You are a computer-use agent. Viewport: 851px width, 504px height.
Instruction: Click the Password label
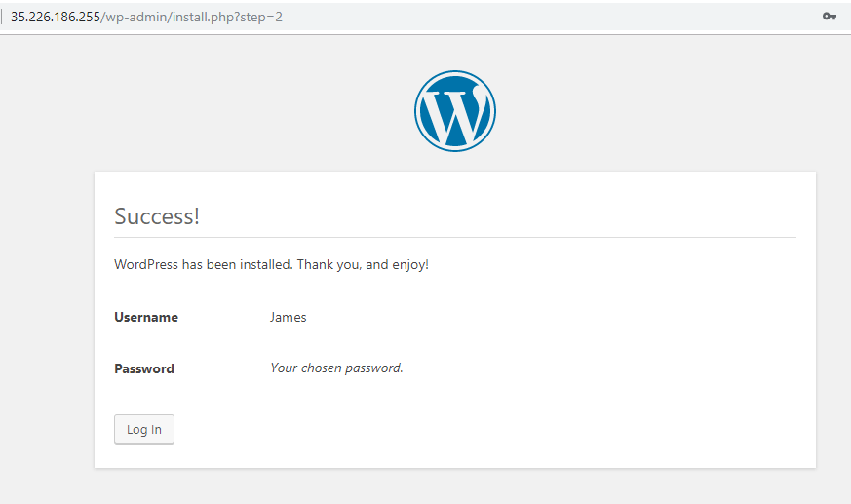(x=144, y=368)
